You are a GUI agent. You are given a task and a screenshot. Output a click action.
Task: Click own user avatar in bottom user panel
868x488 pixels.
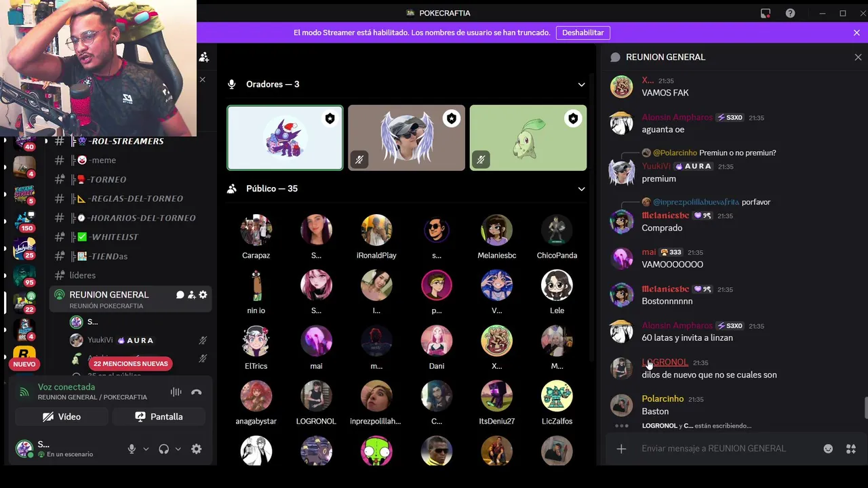pyautogui.click(x=24, y=448)
